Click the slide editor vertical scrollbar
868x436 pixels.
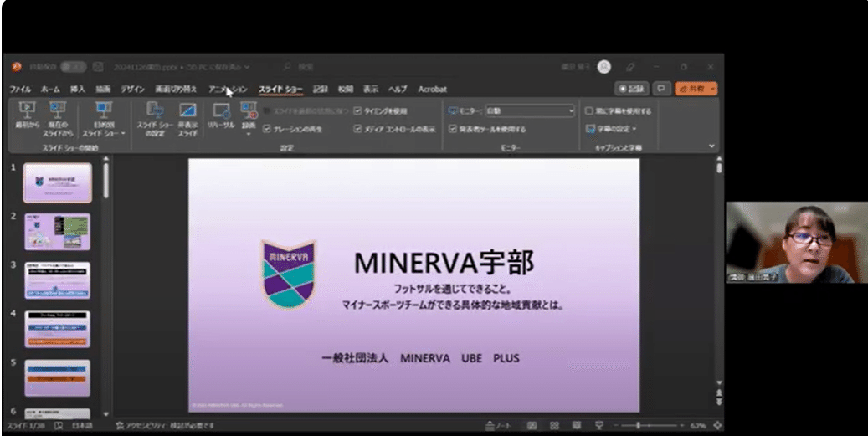[x=718, y=168]
